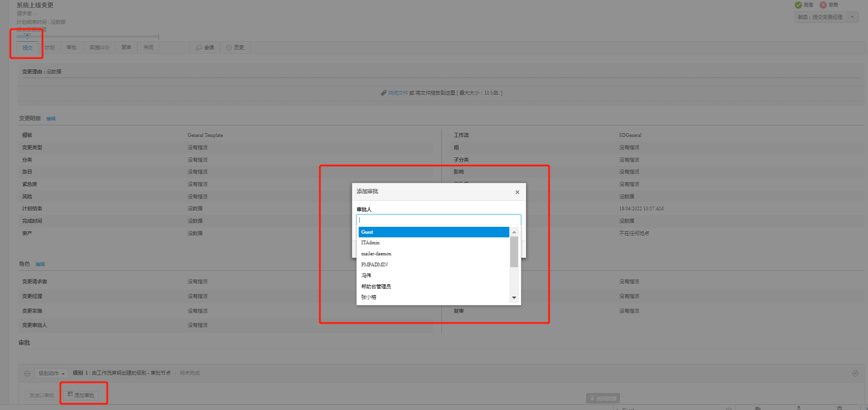Click the 发送以审批 button
Image resolution: width=868 pixels, height=410 pixels.
[x=42, y=396]
